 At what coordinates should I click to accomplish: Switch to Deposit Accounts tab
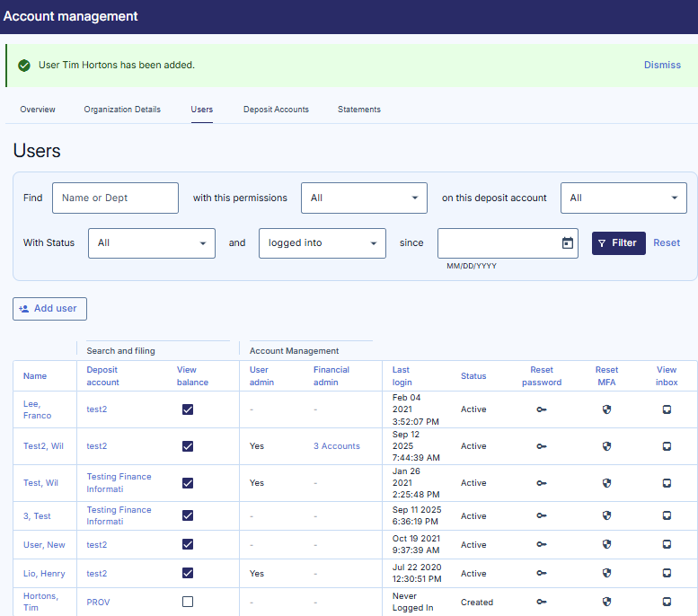pyautogui.click(x=276, y=110)
